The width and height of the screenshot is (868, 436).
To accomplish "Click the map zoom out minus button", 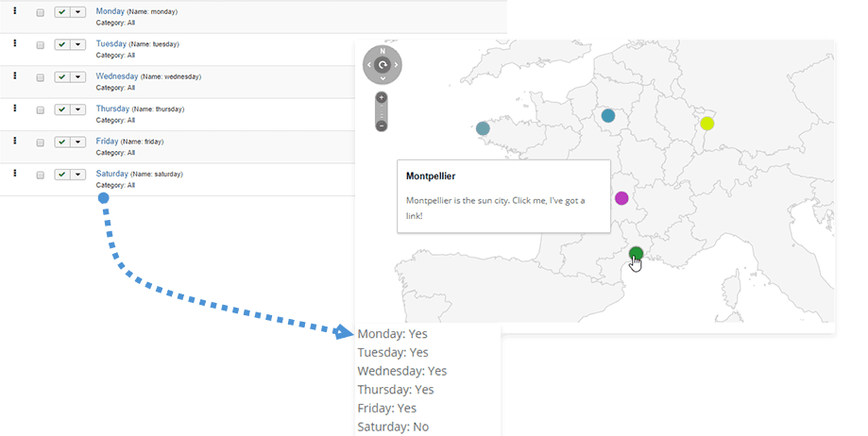I will (382, 126).
